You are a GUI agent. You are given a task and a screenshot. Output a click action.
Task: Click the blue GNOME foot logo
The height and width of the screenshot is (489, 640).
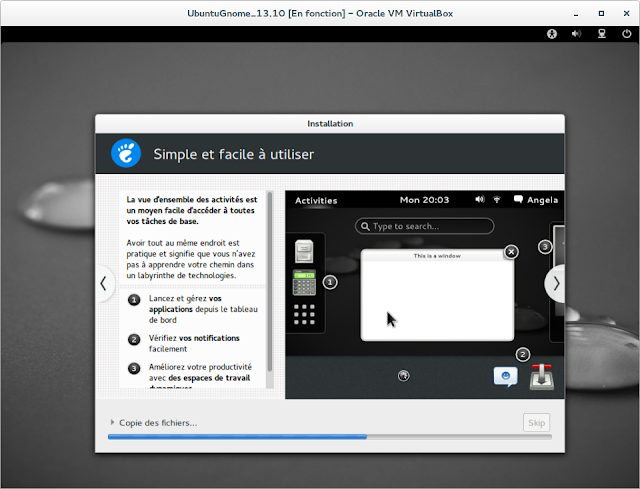126,153
